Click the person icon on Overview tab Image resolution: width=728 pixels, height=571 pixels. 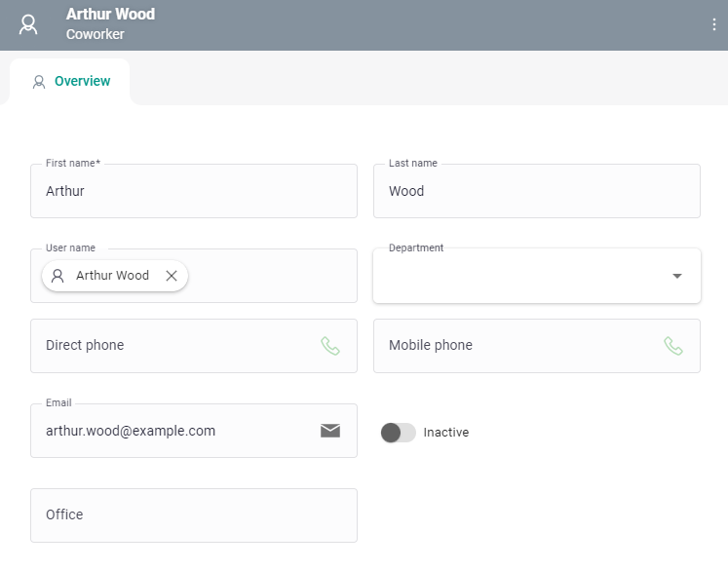click(39, 82)
